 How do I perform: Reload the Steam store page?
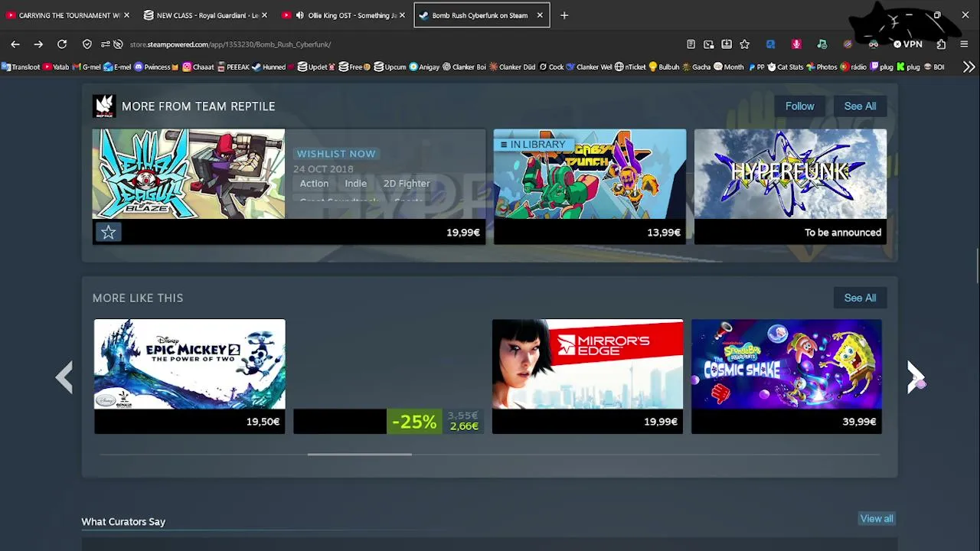coord(62,44)
